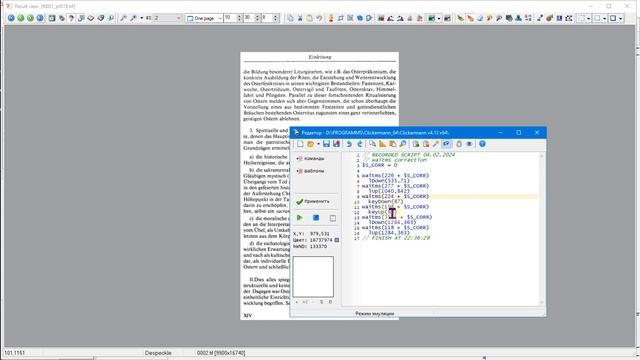Click the 'Einleitung' heading on scanned page

(320, 57)
